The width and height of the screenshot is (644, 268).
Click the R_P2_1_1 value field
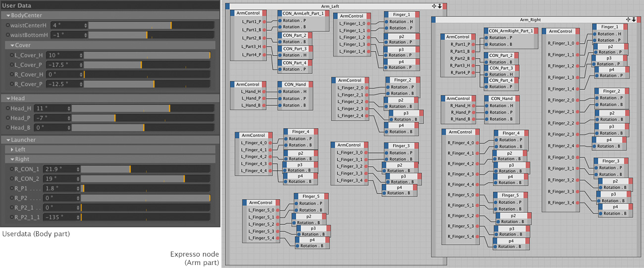coord(59,217)
